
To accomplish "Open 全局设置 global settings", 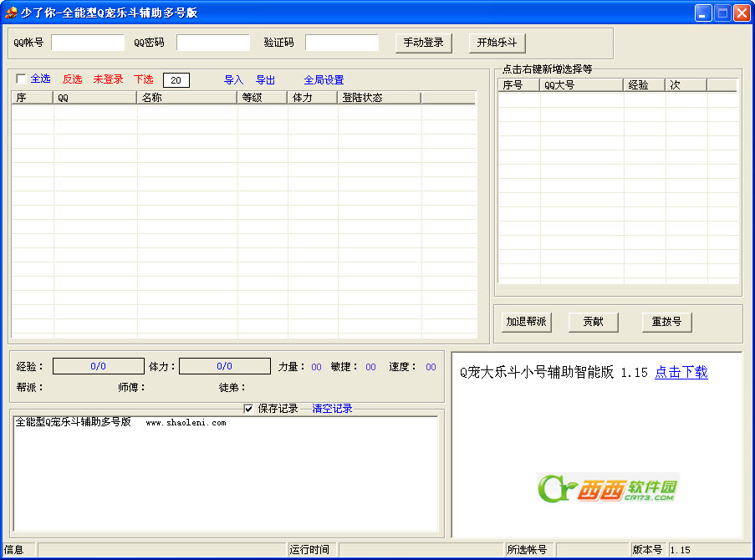I will tap(324, 80).
